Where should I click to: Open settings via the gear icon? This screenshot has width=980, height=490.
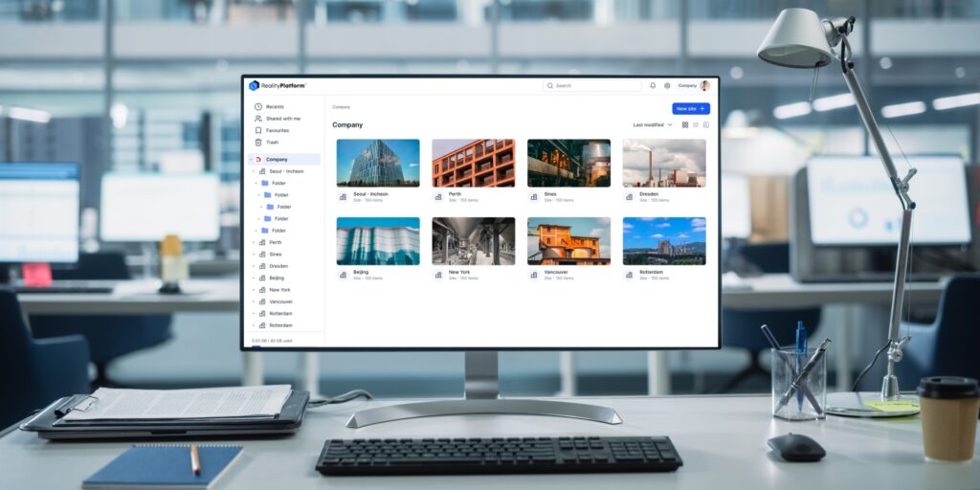pos(667,85)
